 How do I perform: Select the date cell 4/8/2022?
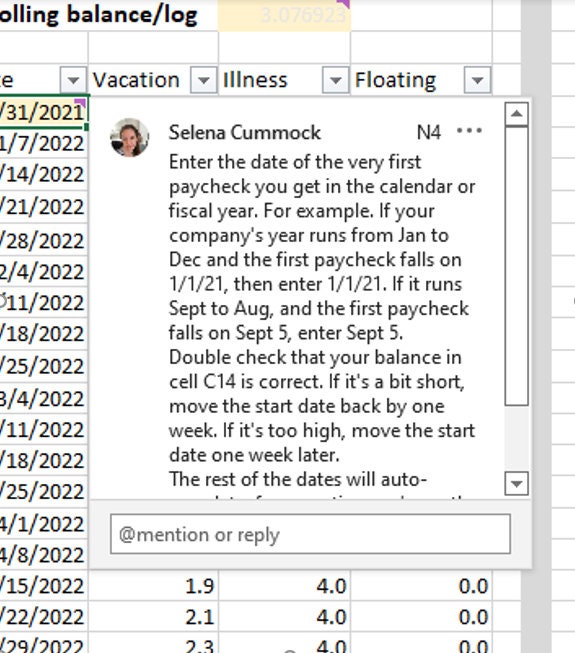click(43, 555)
